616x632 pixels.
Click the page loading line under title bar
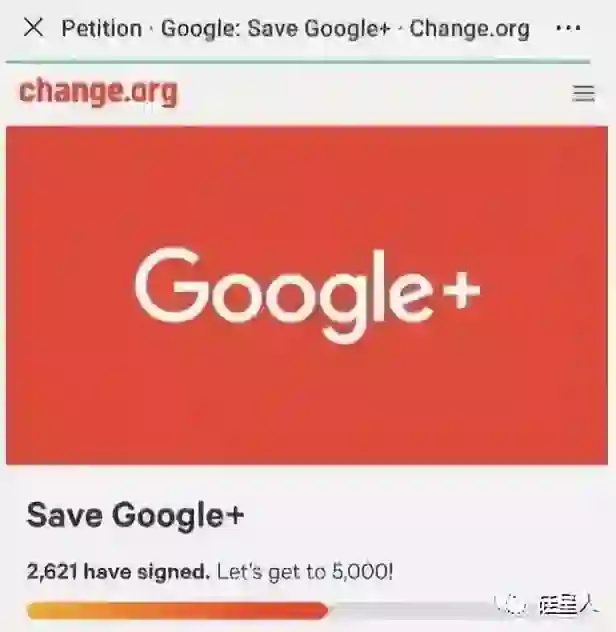[298, 62]
